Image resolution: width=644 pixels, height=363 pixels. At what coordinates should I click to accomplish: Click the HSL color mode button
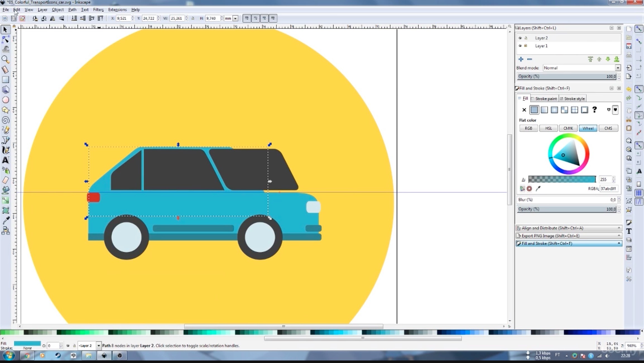tap(548, 128)
